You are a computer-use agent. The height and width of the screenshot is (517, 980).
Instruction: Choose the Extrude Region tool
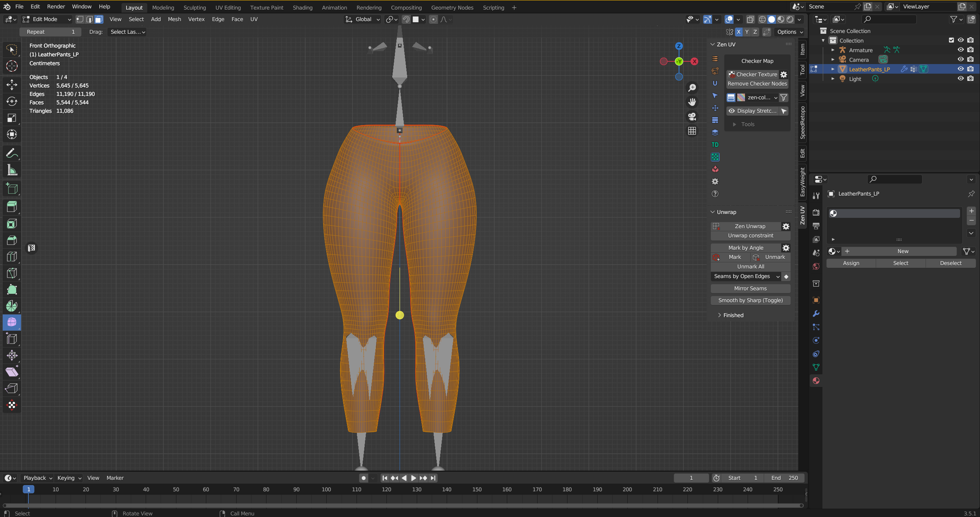click(12, 207)
